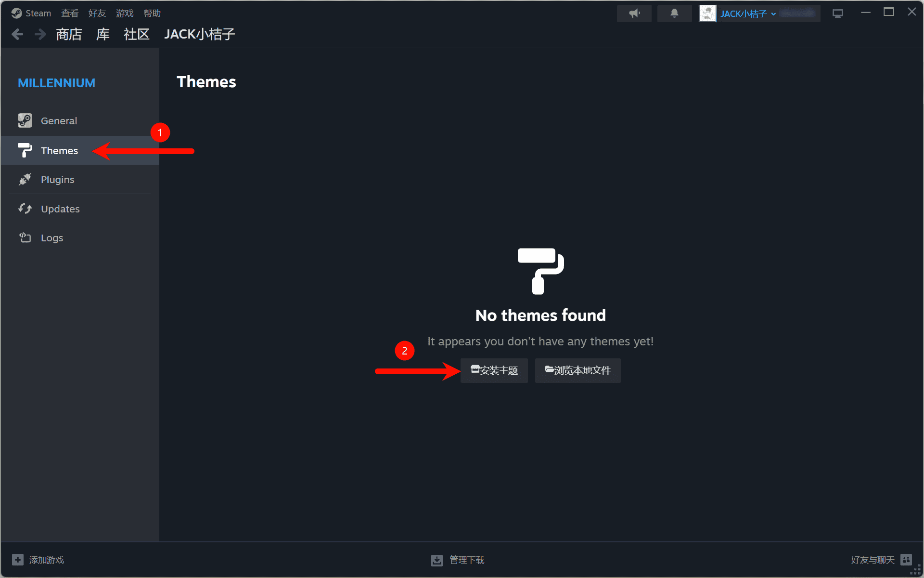Switch to Big Picture mode icon
Image resolution: width=924 pixels, height=578 pixels.
[x=838, y=13]
